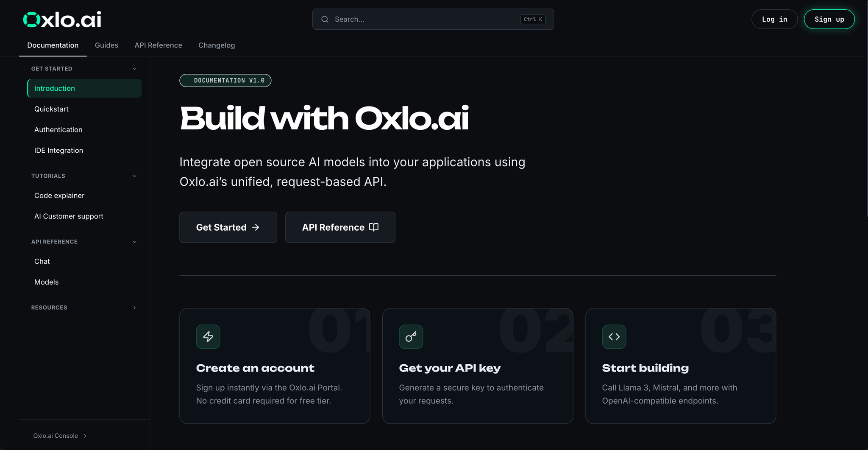This screenshot has width=868, height=450.
Task: Open the Quickstart page from the sidebar
Action: tap(51, 109)
